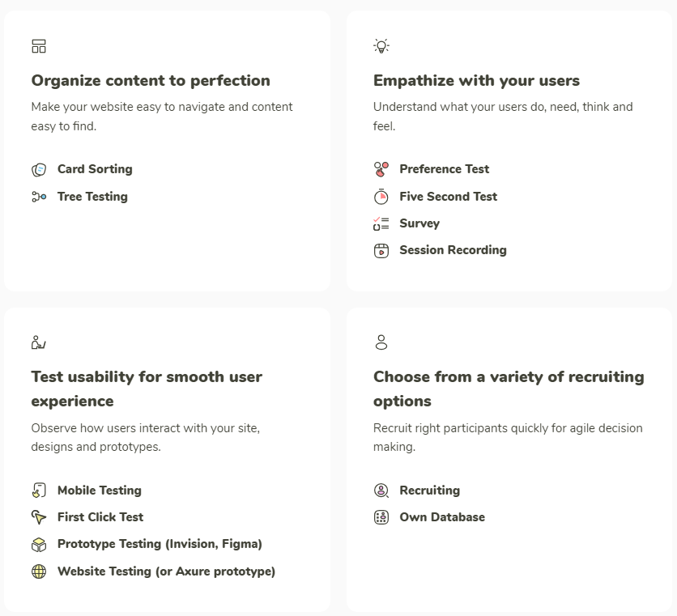This screenshot has height=616, width=677.
Task: Open the Recruiting option
Action: click(429, 491)
